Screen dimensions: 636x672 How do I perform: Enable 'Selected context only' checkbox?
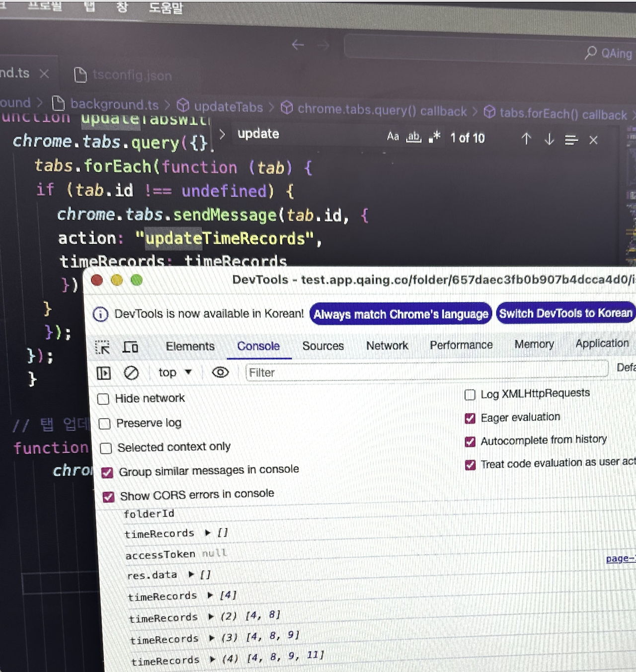(x=106, y=448)
